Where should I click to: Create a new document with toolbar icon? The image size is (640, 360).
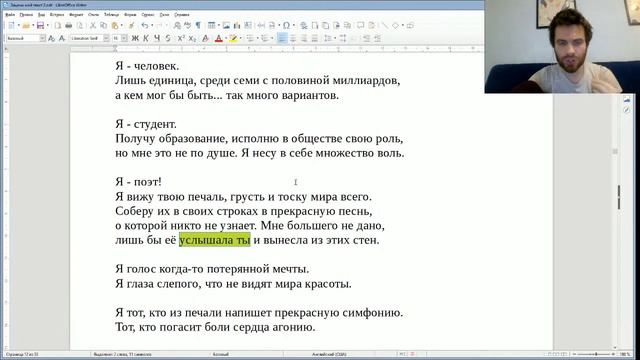(11, 25)
